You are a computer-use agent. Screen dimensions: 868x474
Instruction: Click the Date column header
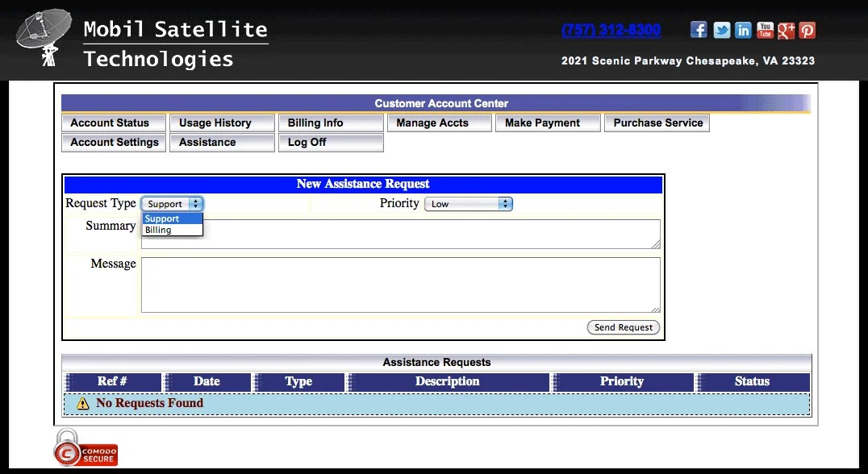pos(207,381)
